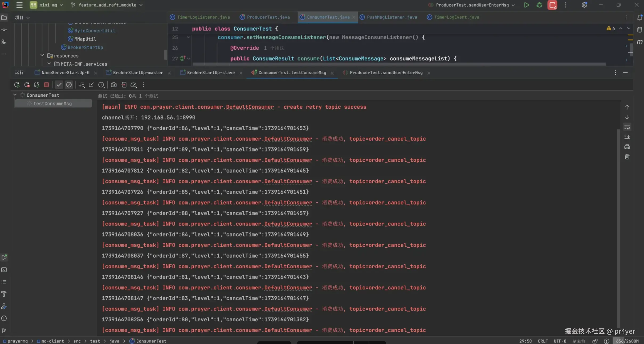Import test results icon
644x344 pixels.
coord(124,85)
